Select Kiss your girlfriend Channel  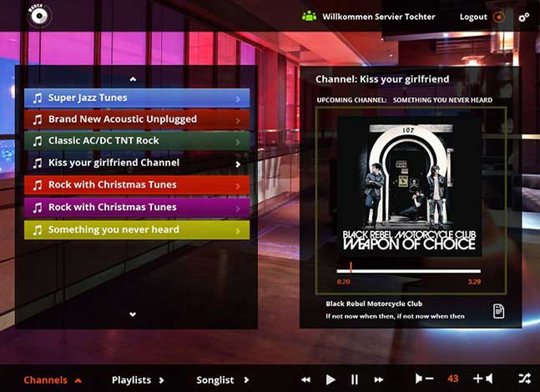coord(137,163)
